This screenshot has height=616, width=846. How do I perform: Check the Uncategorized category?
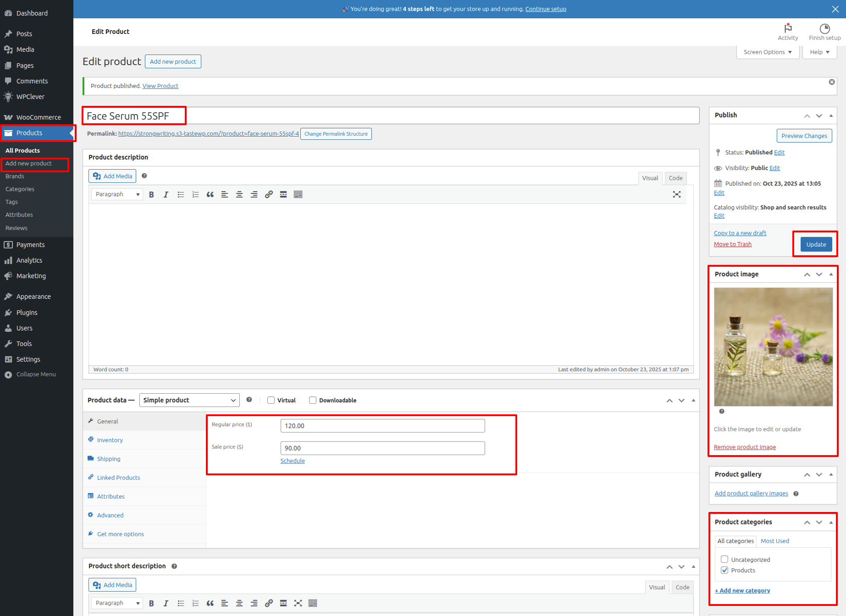point(724,559)
